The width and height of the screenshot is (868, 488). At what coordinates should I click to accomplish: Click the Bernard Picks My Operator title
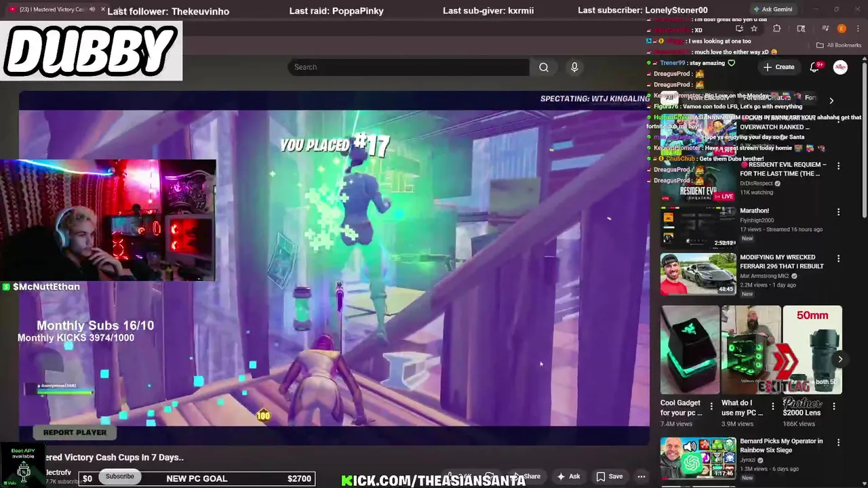781,445
